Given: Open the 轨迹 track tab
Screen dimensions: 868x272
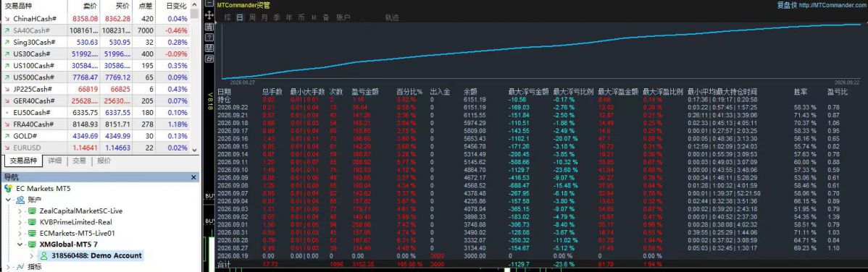Looking at the screenshot, I should pyautogui.click(x=392, y=17).
